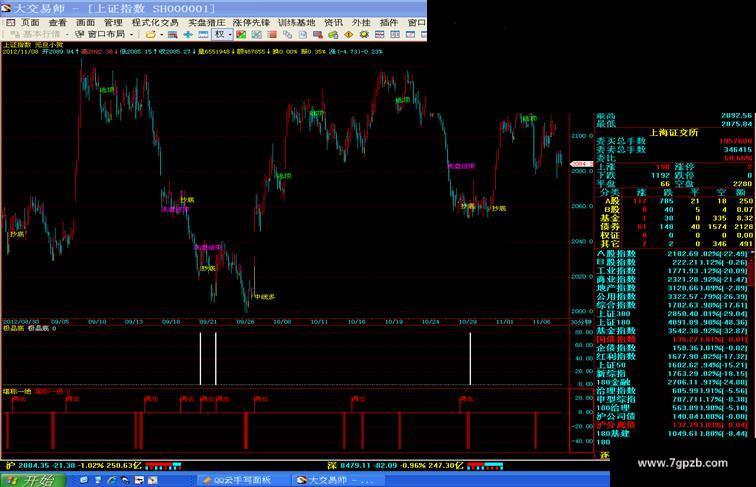Select the B股指数 row

pyautogui.click(x=674, y=262)
